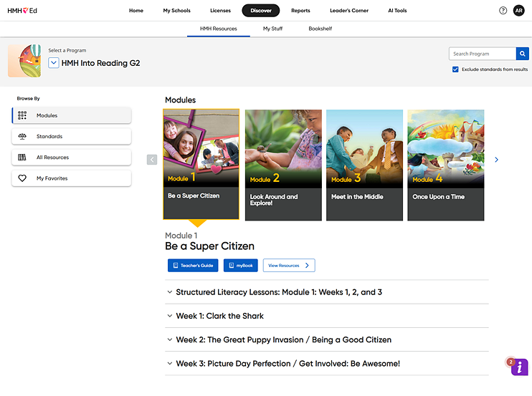The image size is (532, 396).
Task: Open the myBook button
Action: coord(241,265)
